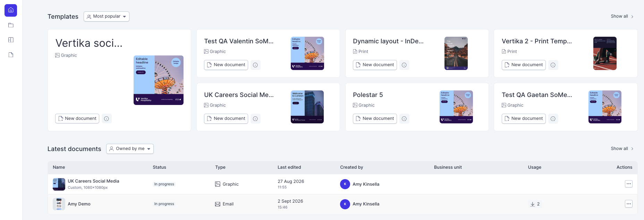Open actions menu for UK Careers Social Media
Viewport: 644px width, 220px height.
coord(629,184)
